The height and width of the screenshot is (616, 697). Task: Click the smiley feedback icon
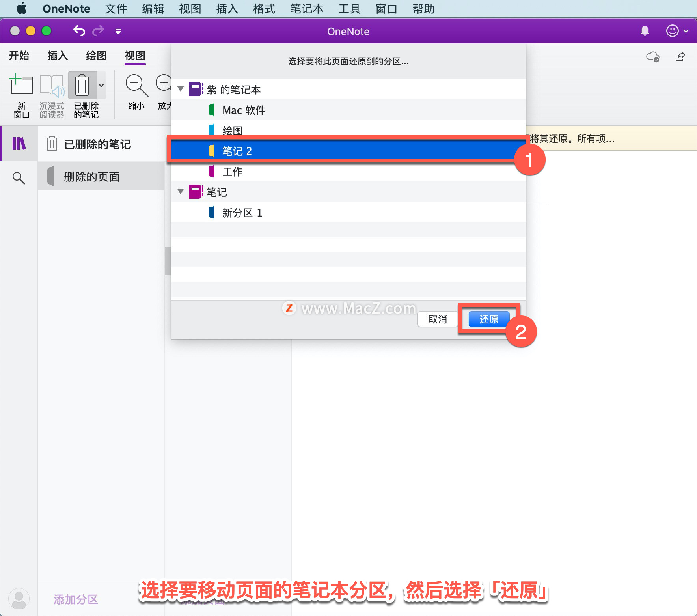(672, 31)
